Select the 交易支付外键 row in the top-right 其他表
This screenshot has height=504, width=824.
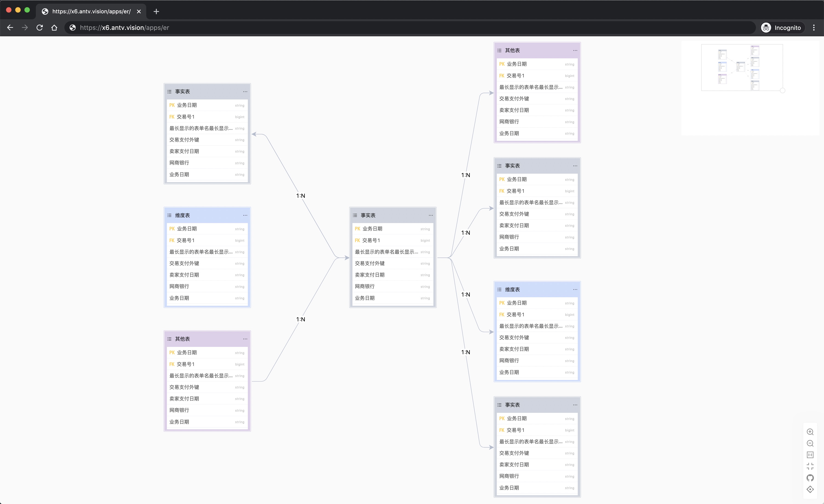[x=537, y=99]
